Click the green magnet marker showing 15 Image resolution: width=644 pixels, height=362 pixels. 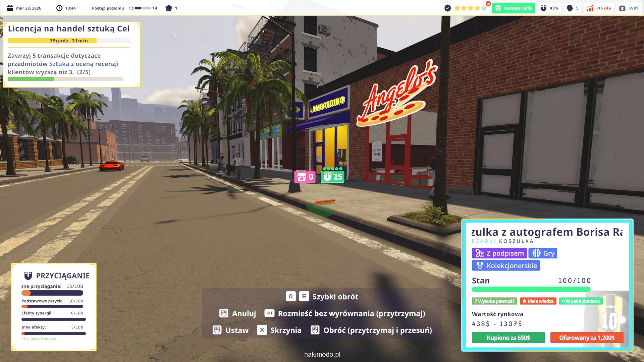click(332, 177)
